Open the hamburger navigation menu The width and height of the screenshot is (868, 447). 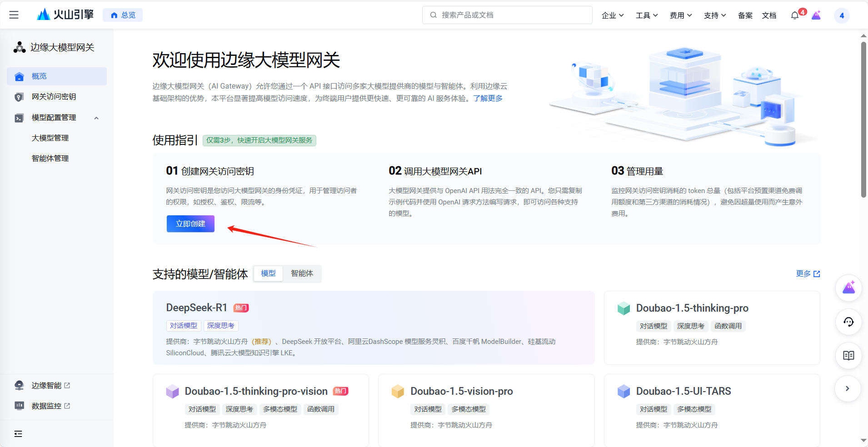tap(14, 15)
